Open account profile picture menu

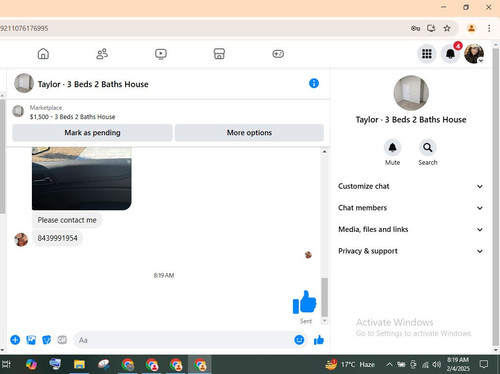click(474, 54)
